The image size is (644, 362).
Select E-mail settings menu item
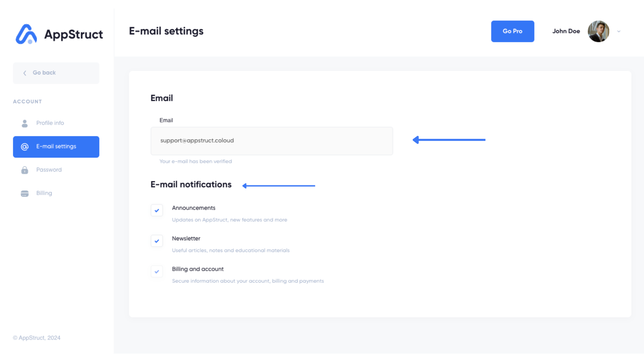pyautogui.click(x=56, y=147)
